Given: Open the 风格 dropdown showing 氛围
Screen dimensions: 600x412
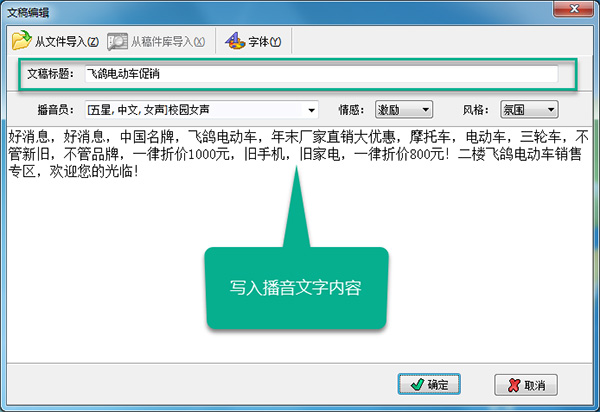Looking at the screenshot, I should [x=529, y=110].
